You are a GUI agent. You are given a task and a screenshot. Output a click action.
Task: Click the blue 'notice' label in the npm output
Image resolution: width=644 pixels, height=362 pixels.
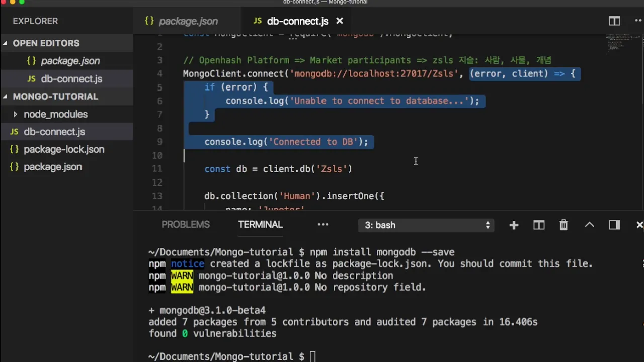tap(188, 264)
